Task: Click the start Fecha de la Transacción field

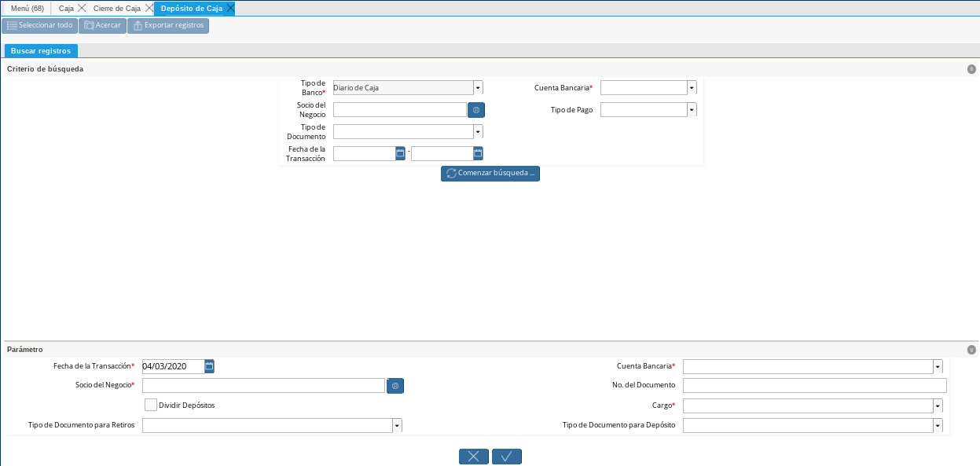Action: pyautogui.click(x=364, y=153)
